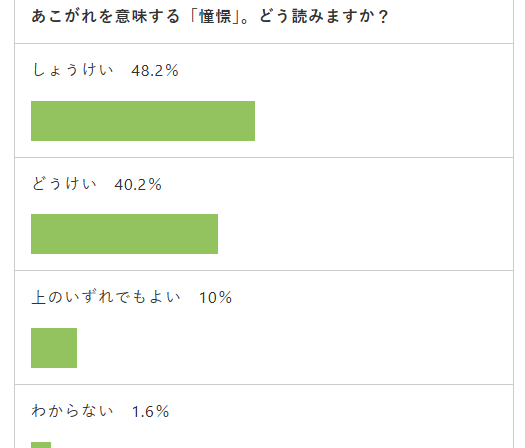Click the 10% result value
The width and height of the screenshot is (525, 448).
coord(215,297)
